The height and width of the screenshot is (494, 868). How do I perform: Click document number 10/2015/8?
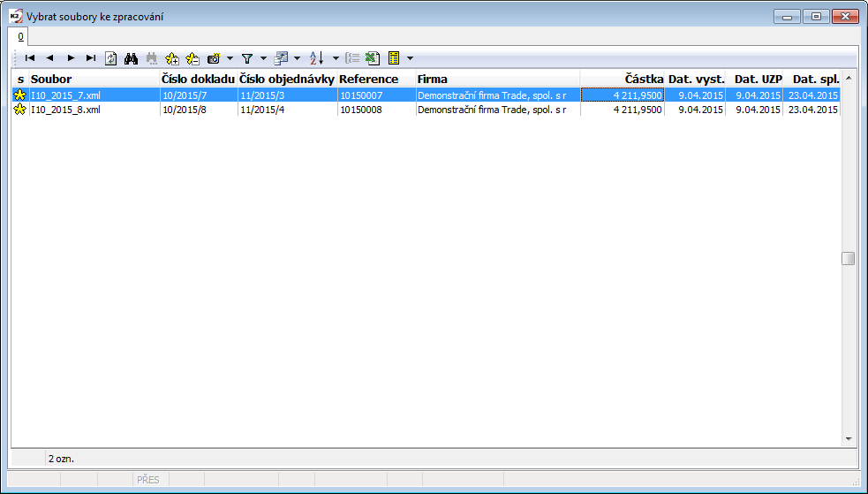tap(185, 110)
